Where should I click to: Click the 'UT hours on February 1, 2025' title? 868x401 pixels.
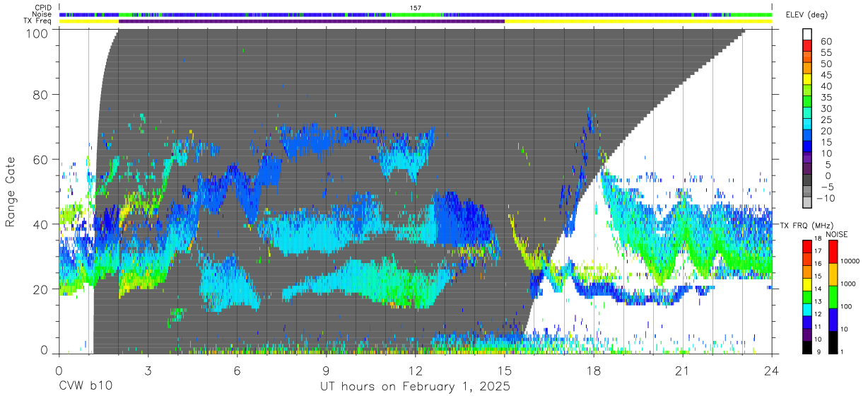[416, 387]
